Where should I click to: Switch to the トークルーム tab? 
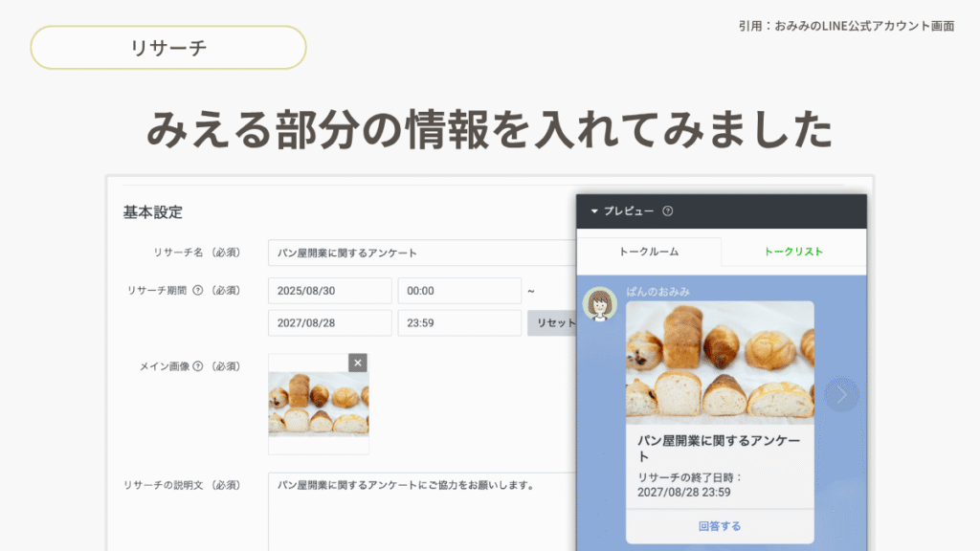[x=649, y=252]
